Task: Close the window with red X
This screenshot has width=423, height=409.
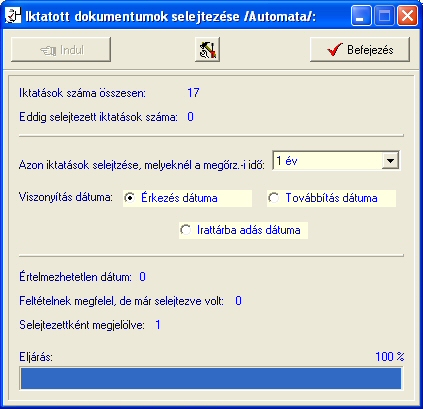Action: [407, 16]
